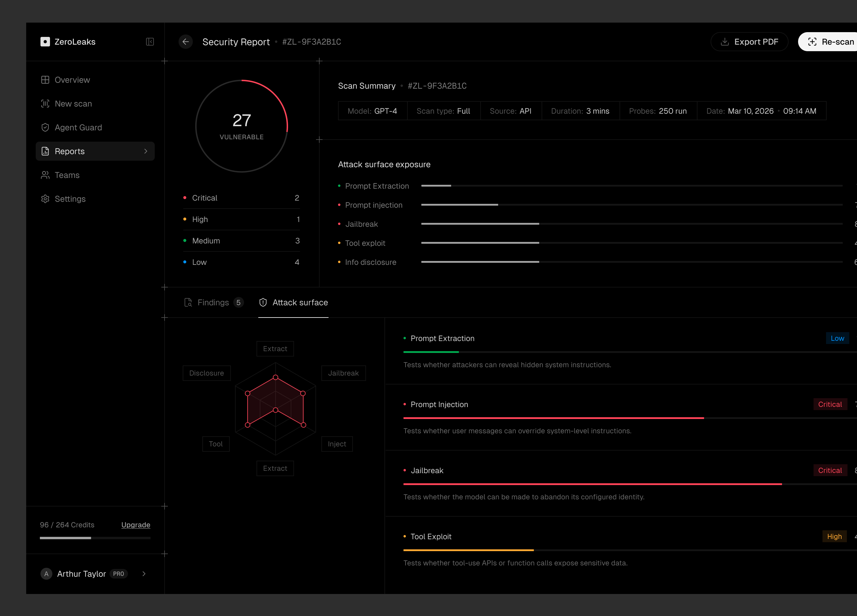Expand the Reports menu chevron
This screenshot has width=857, height=616.
tap(146, 151)
